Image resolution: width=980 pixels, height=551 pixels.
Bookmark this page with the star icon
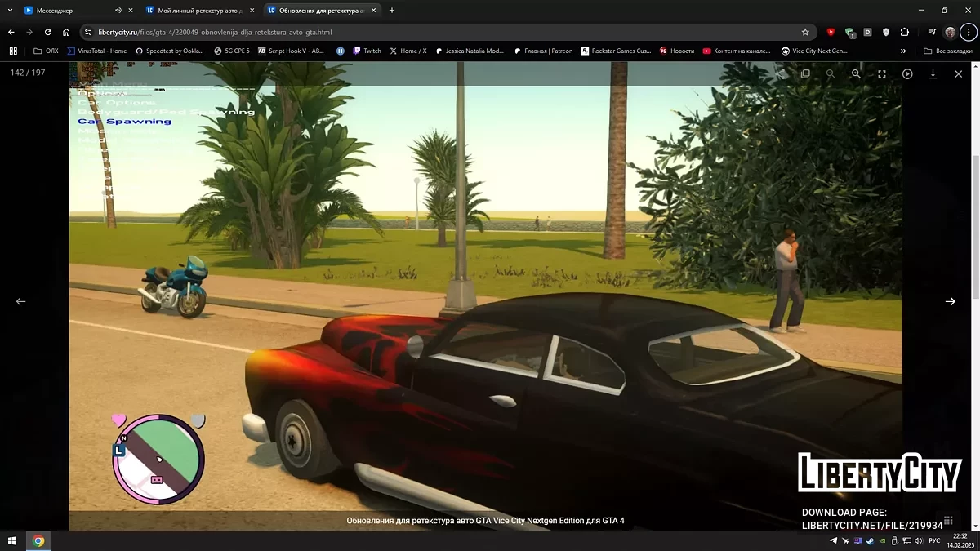(x=805, y=33)
